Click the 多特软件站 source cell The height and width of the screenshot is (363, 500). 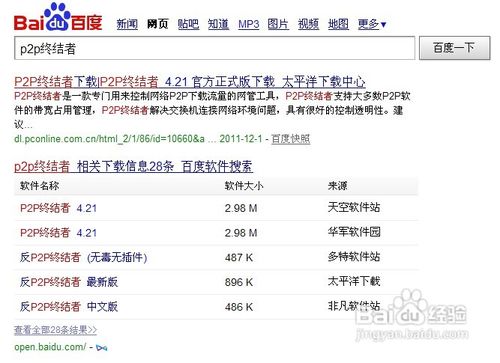click(354, 257)
